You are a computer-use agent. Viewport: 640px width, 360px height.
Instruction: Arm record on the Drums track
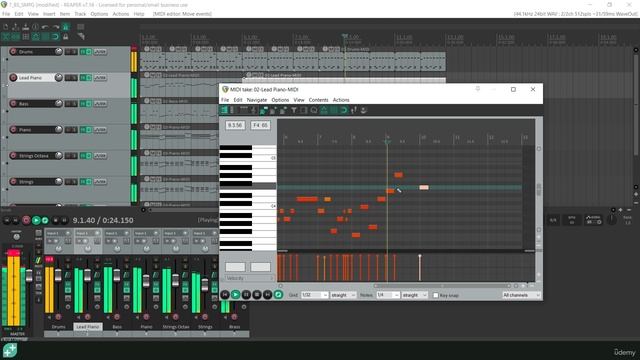point(13,51)
